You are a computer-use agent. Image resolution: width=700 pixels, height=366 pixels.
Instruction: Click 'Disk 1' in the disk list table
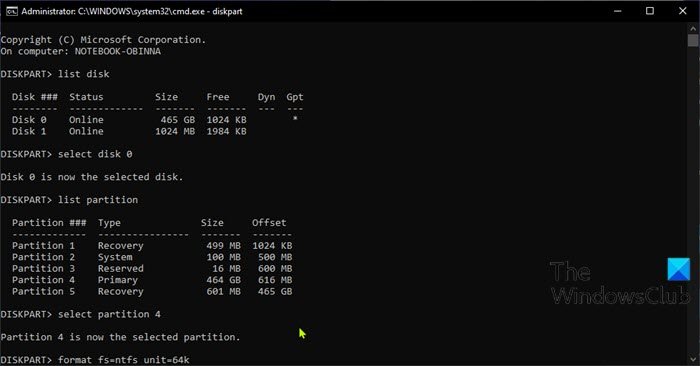click(x=29, y=131)
